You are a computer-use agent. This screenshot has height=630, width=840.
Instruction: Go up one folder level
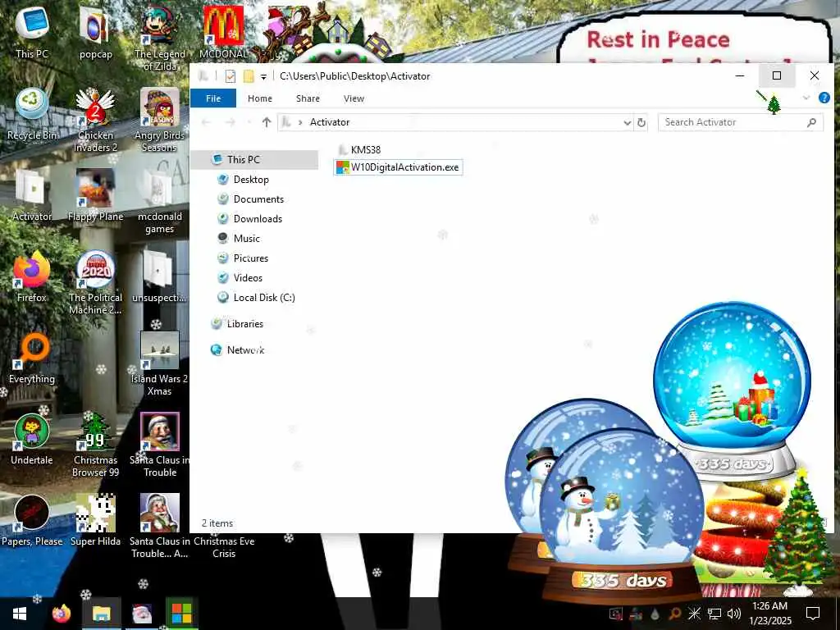click(267, 122)
